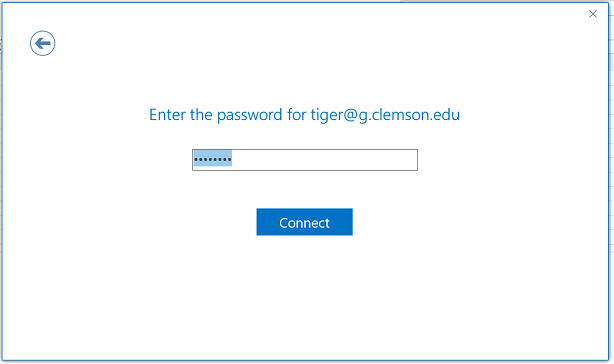Click the tiger@g.clemson.edu address in the heading

click(x=385, y=115)
